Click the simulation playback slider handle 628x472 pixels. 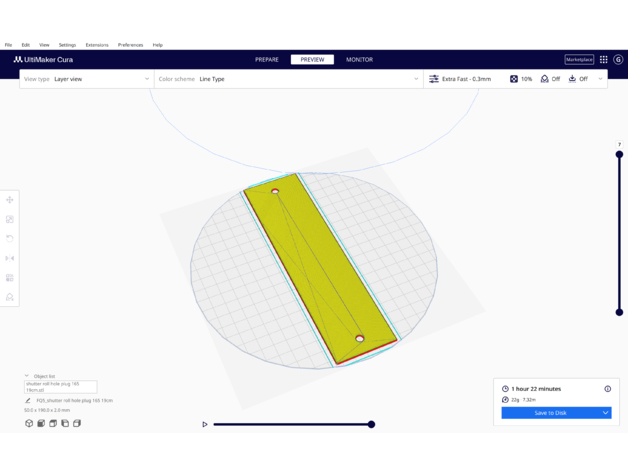coord(371,425)
